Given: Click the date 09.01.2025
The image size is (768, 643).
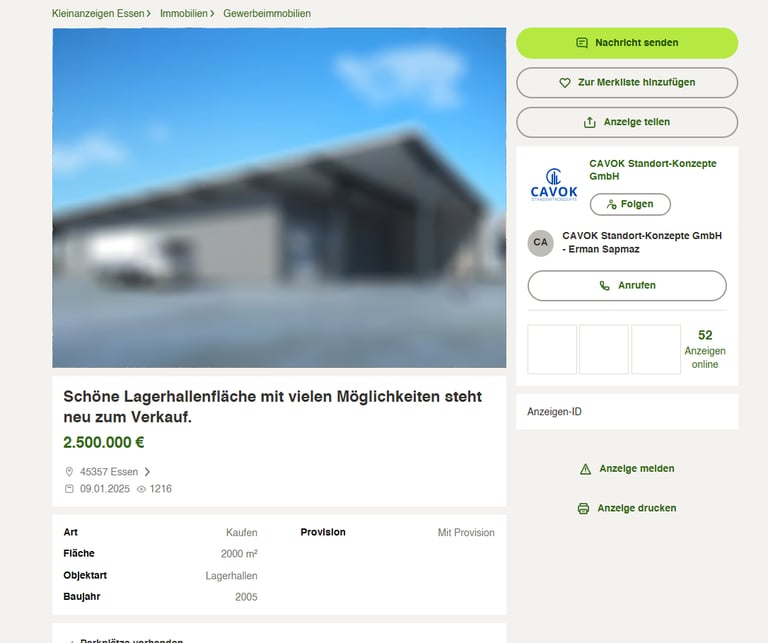Looking at the screenshot, I should [x=105, y=489].
